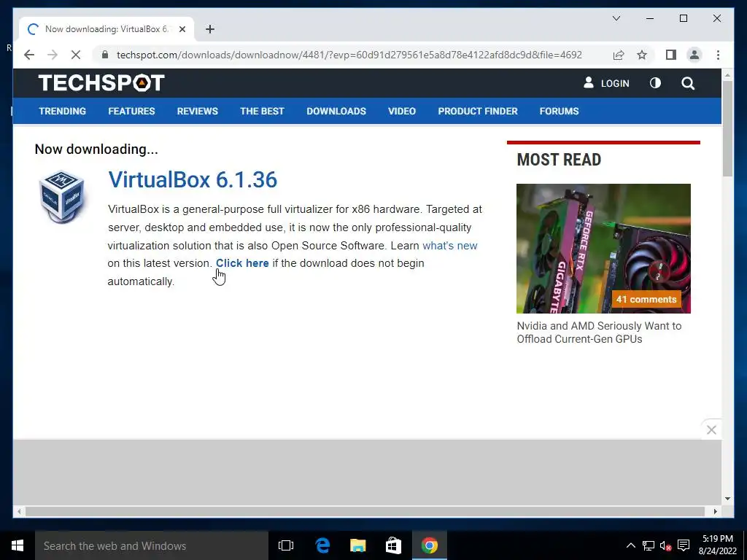Open a new tab with the plus button

point(209,29)
